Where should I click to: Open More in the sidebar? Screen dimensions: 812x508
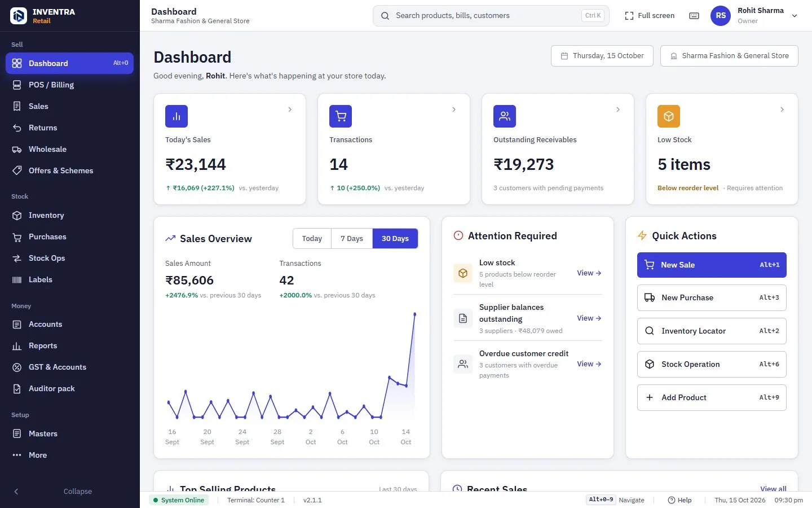tap(70, 455)
